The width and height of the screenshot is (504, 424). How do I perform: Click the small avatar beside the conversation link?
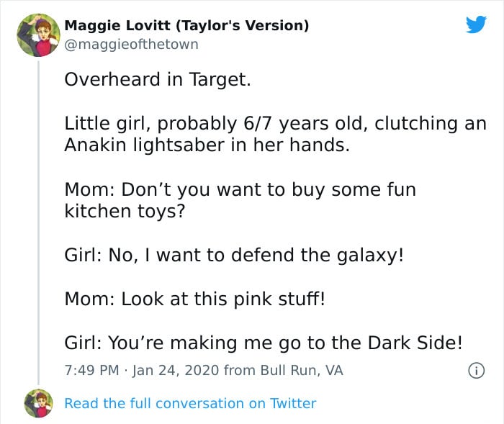(39, 403)
